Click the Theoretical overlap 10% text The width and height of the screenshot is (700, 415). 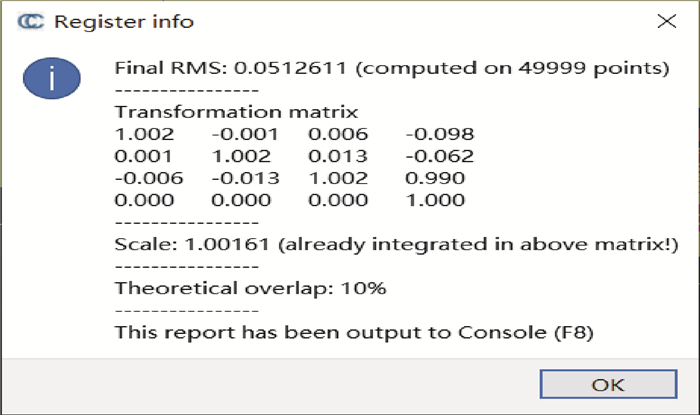tap(251, 288)
